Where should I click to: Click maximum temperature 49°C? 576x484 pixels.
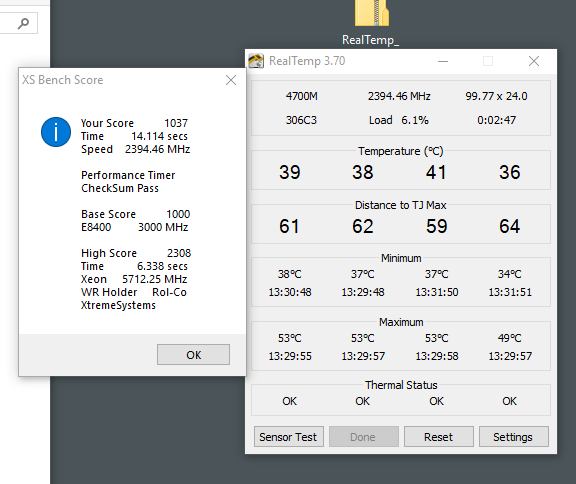[510, 338]
